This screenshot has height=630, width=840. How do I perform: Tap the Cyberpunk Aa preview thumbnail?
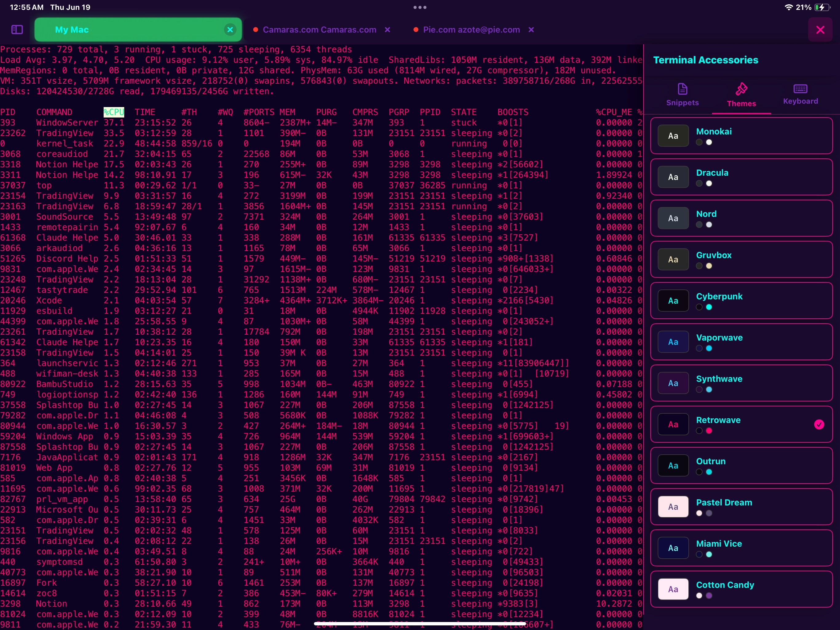[x=673, y=301]
